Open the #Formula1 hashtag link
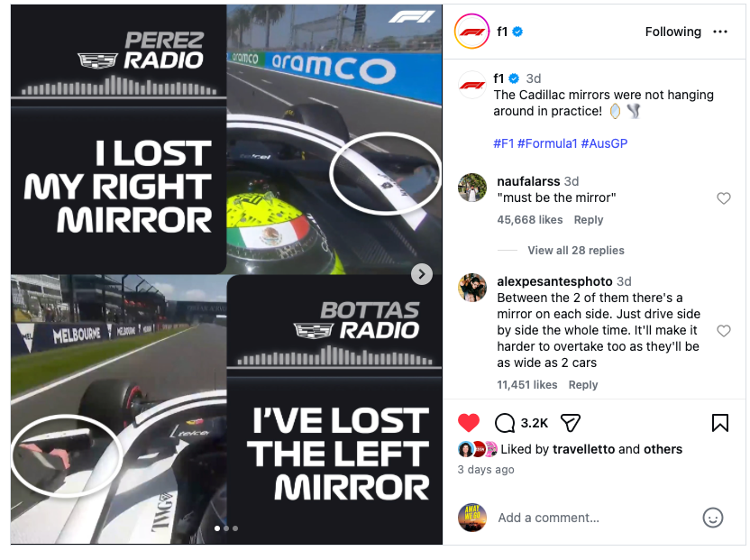750x560 pixels. [547, 143]
